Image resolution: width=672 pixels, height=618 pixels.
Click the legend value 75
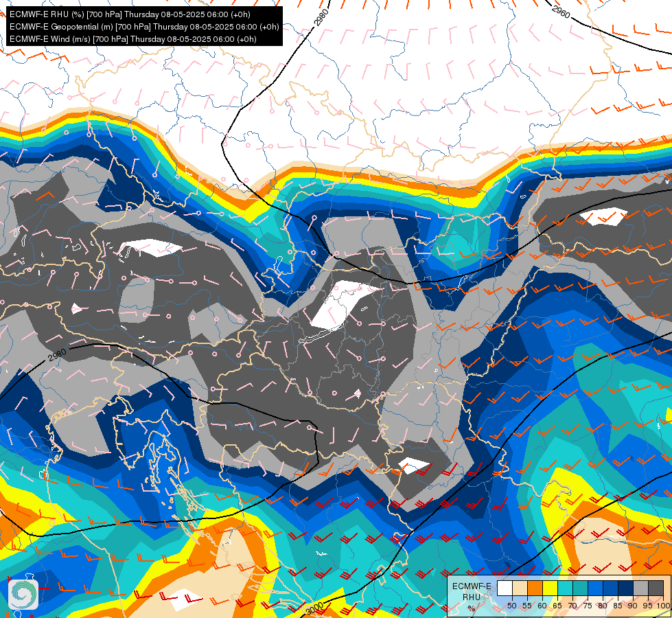(x=588, y=606)
